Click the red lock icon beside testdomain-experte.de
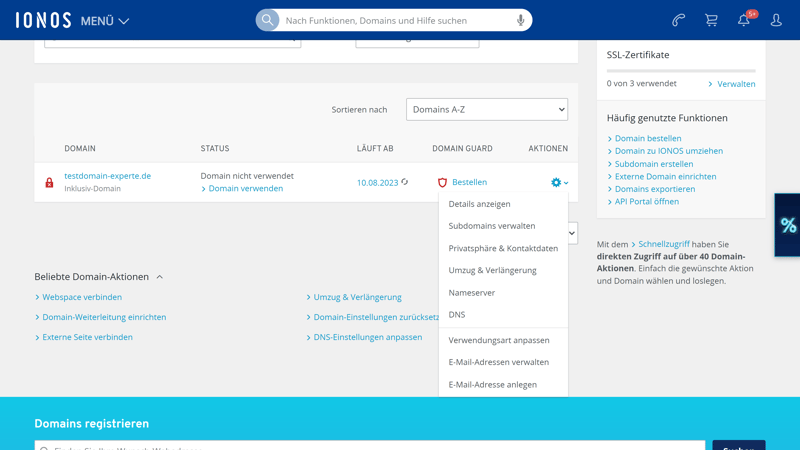This screenshot has width=800, height=450. coord(49,183)
